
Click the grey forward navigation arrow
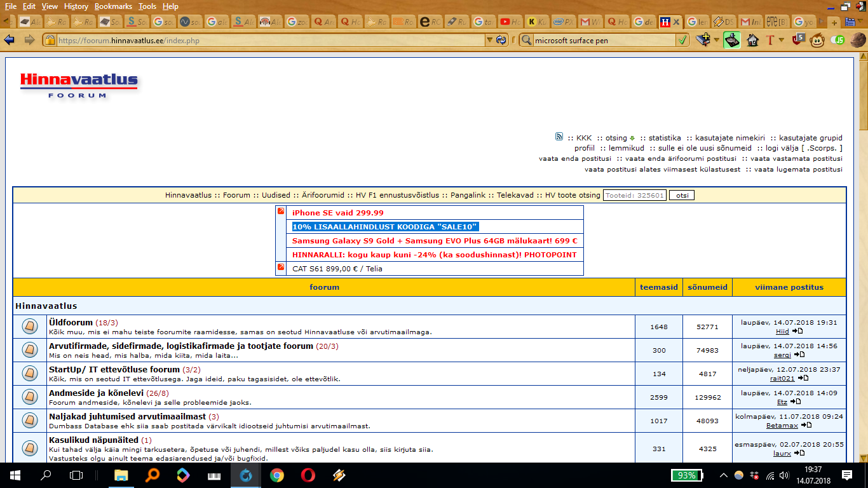point(29,40)
